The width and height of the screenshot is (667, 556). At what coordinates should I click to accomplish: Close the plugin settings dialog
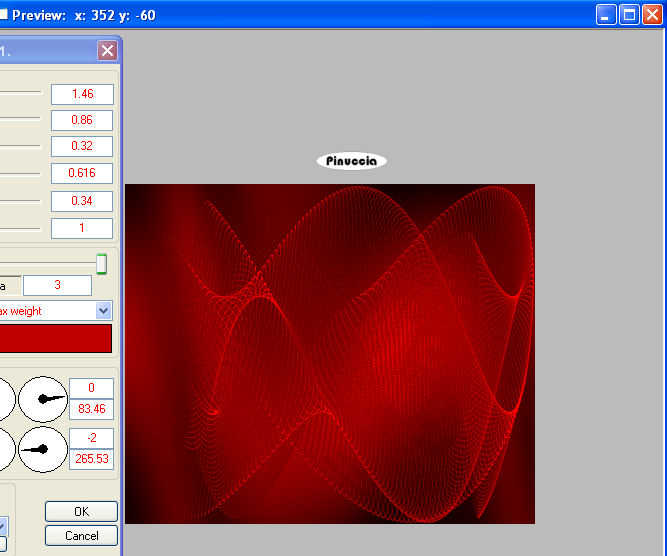pos(107,51)
